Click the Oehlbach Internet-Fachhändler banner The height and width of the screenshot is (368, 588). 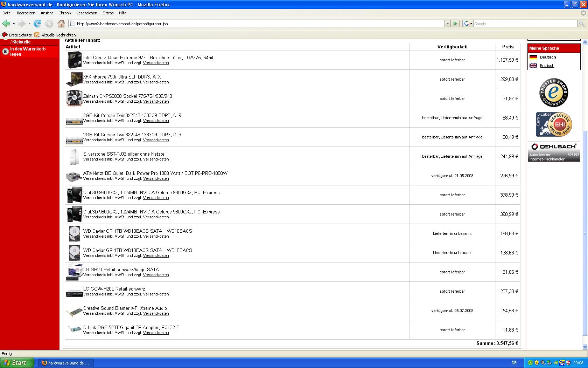point(554,152)
